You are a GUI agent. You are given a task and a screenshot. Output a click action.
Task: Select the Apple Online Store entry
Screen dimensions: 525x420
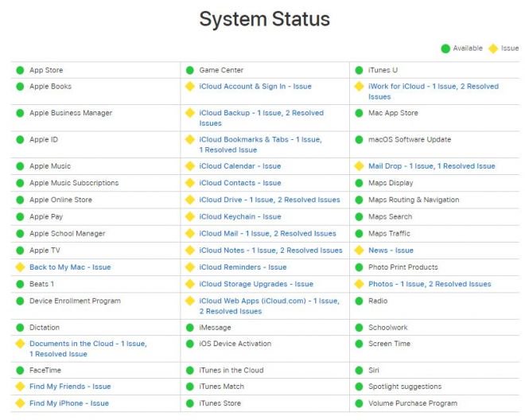tap(60, 200)
